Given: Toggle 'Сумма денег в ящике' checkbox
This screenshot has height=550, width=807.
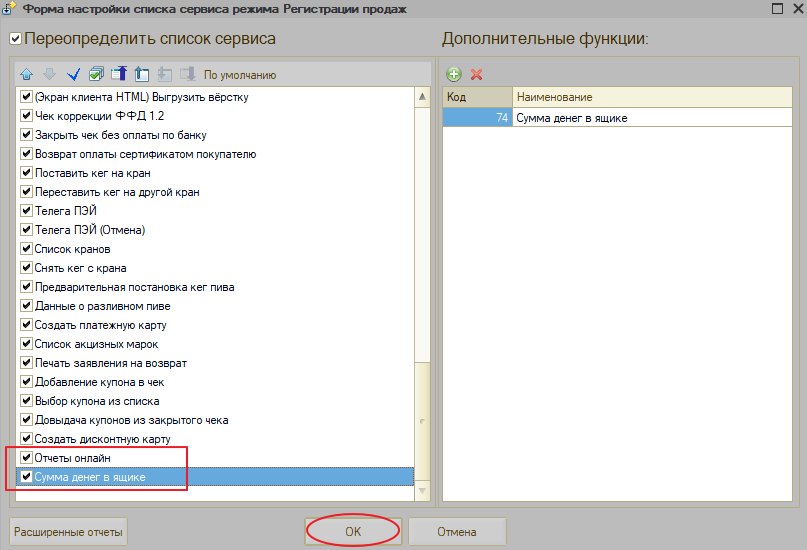Looking at the screenshot, I should (26, 476).
